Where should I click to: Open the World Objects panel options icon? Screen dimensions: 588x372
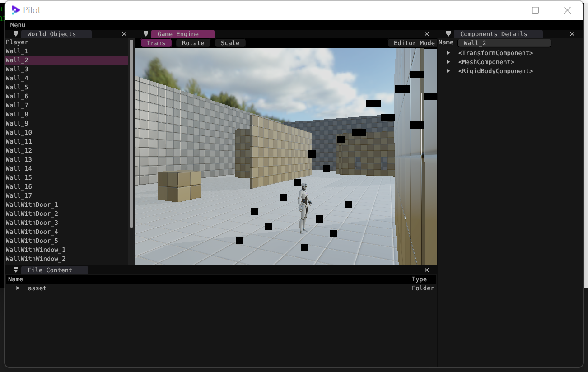pyautogui.click(x=15, y=33)
